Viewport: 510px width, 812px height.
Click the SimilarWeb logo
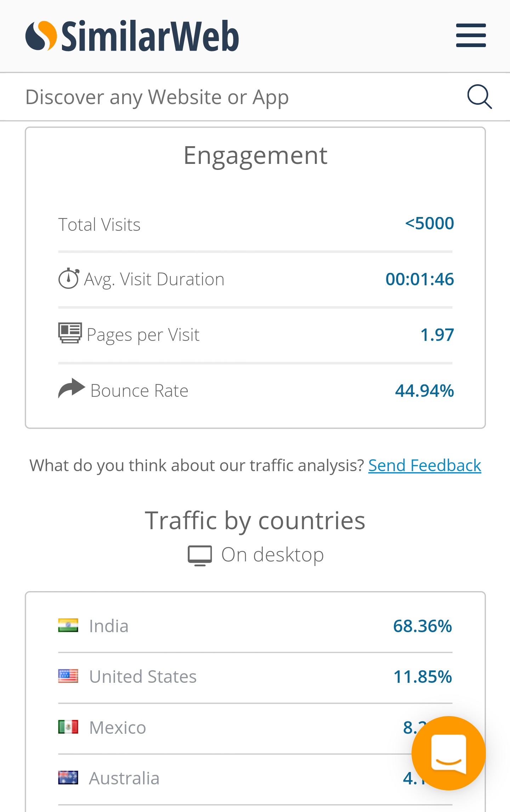click(x=132, y=36)
